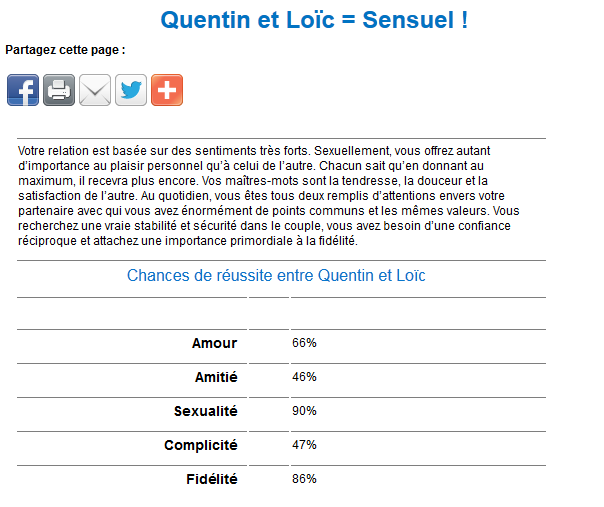Click the printer icon to print
The height and width of the screenshot is (507, 604).
pos(59,90)
